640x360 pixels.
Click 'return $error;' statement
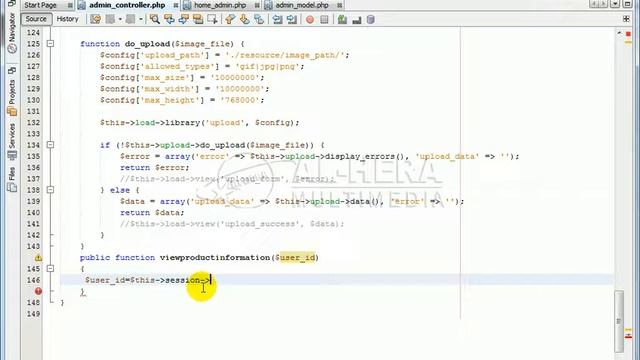[155, 167]
